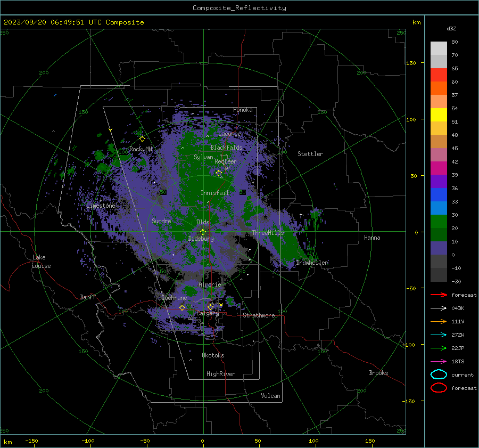This screenshot has width=479, height=448.
Task: Click the 80 value on the dBZ scale
Action: pyautogui.click(x=455, y=42)
